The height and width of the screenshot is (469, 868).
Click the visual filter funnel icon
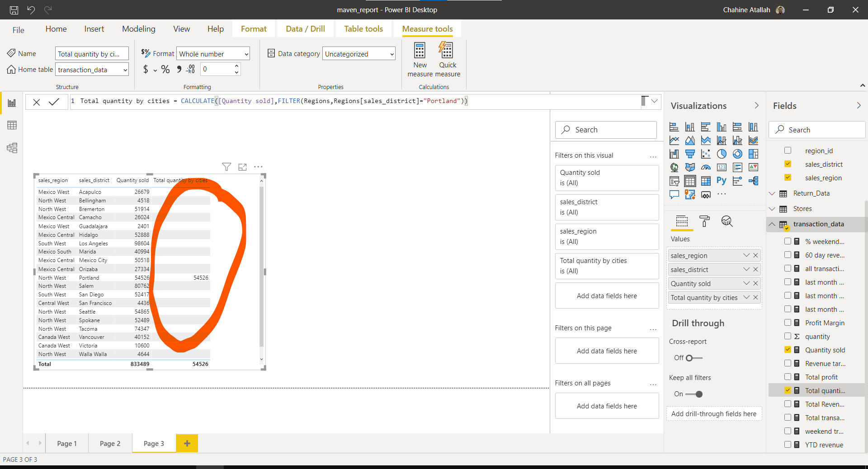coord(226,167)
